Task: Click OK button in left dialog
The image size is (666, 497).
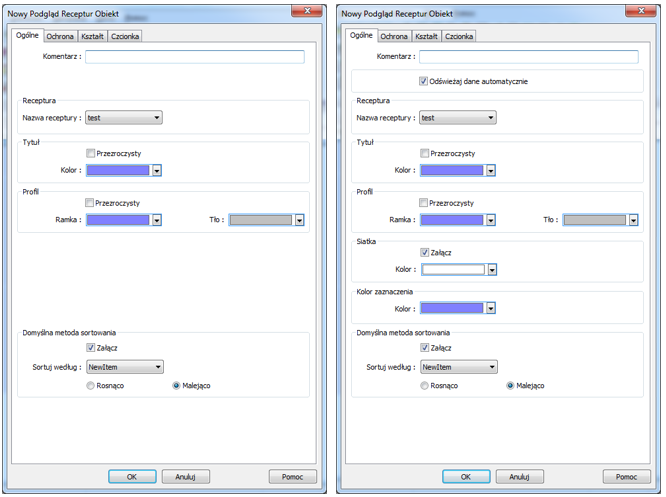Action: click(132, 477)
